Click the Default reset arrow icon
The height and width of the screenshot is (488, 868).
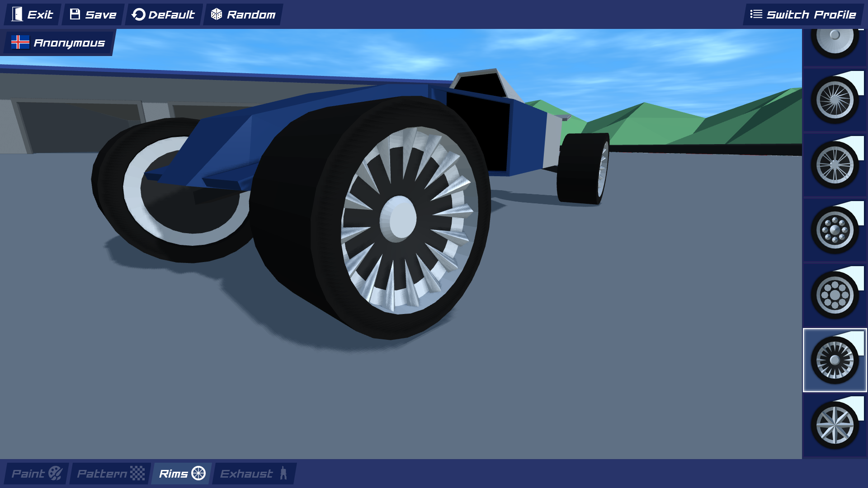point(138,14)
